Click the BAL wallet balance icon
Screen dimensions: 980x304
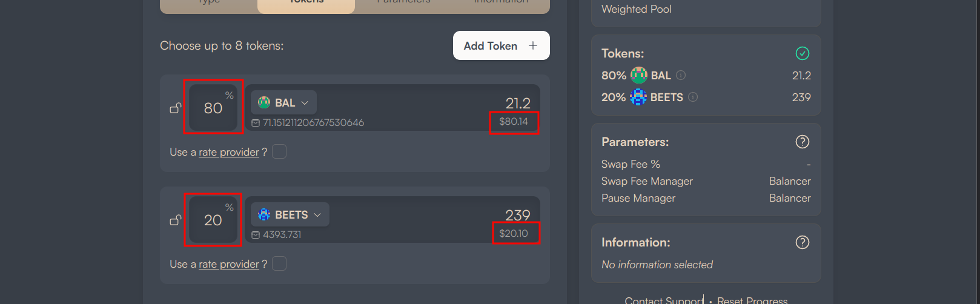coord(256,123)
